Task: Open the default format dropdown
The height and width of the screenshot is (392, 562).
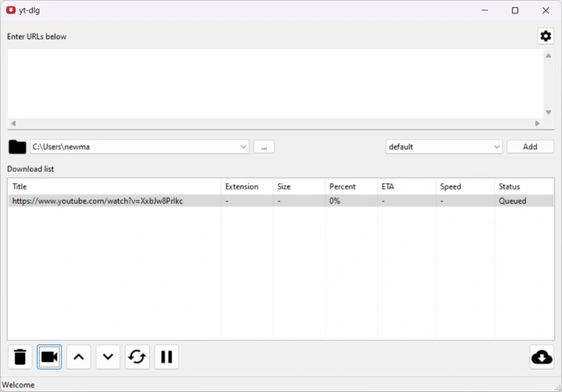Action: 496,147
